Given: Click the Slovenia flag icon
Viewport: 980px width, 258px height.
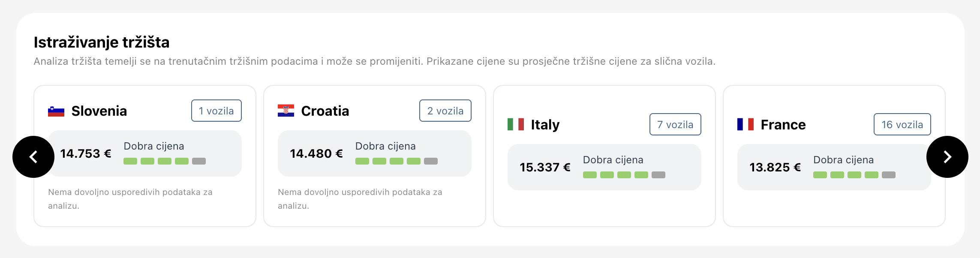Looking at the screenshot, I should 56,111.
